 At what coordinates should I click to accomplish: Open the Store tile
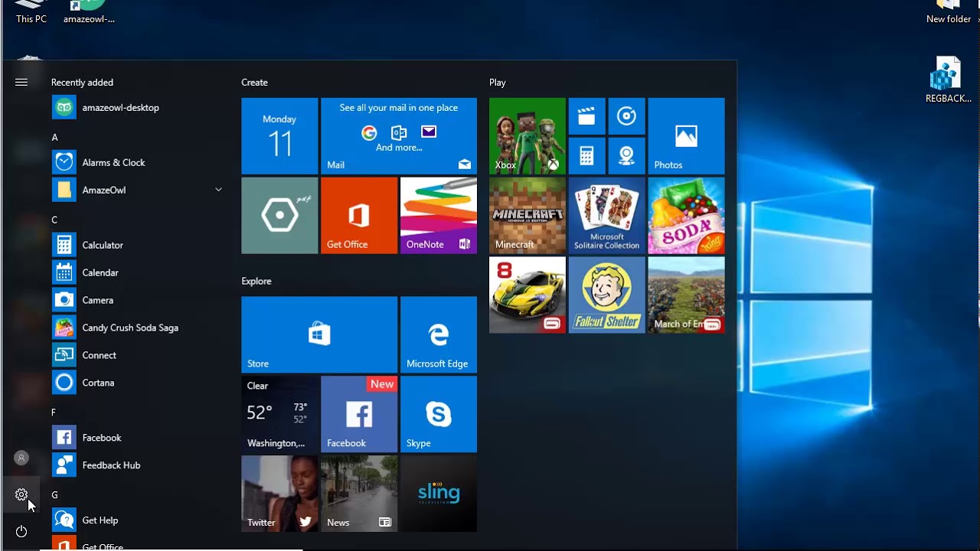[319, 335]
